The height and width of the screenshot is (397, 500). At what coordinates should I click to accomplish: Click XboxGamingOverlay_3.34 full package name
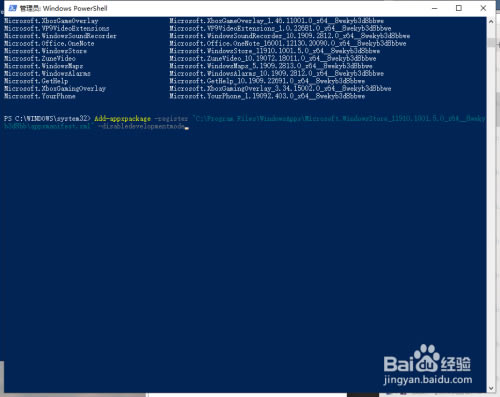[x=280, y=89]
